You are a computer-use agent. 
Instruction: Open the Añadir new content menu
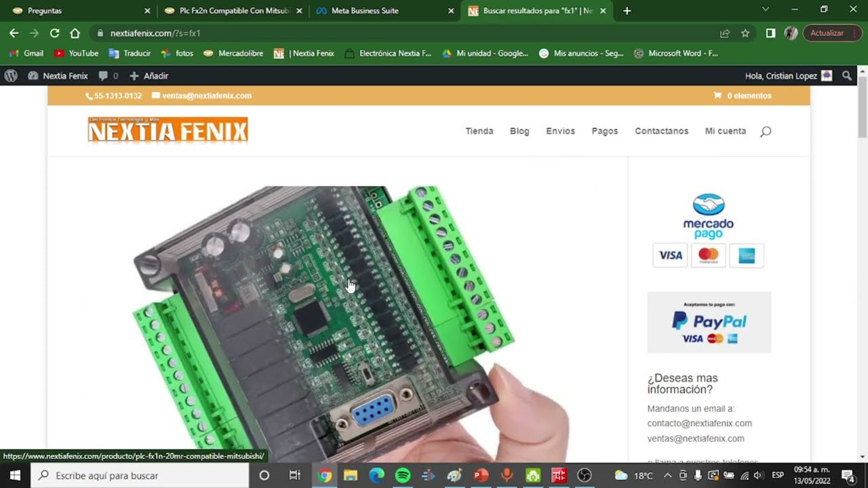(149, 76)
